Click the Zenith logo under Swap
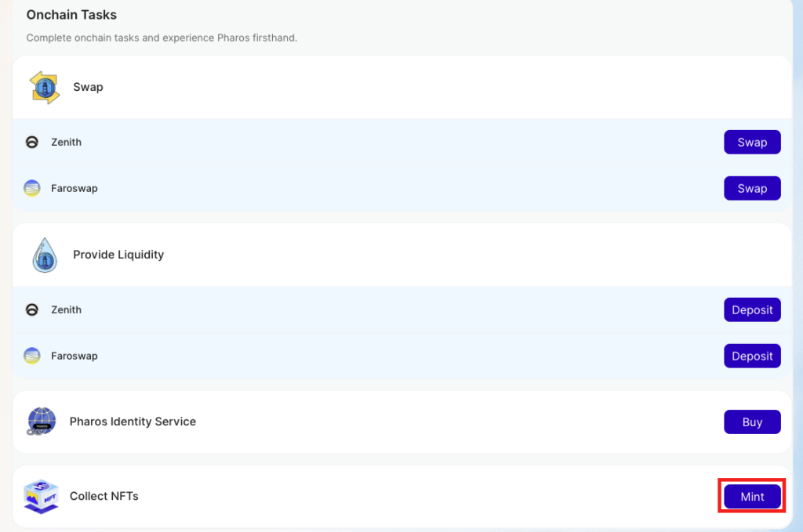The height and width of the screenshot is (532, 803). tap(32, 143)
